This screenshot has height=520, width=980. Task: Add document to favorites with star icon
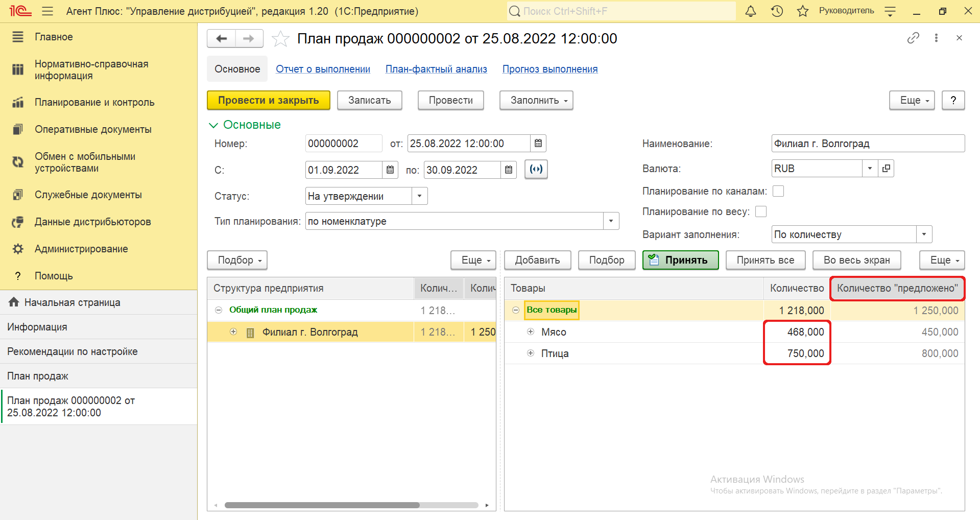pyautogui.click(x=280, y=39)
